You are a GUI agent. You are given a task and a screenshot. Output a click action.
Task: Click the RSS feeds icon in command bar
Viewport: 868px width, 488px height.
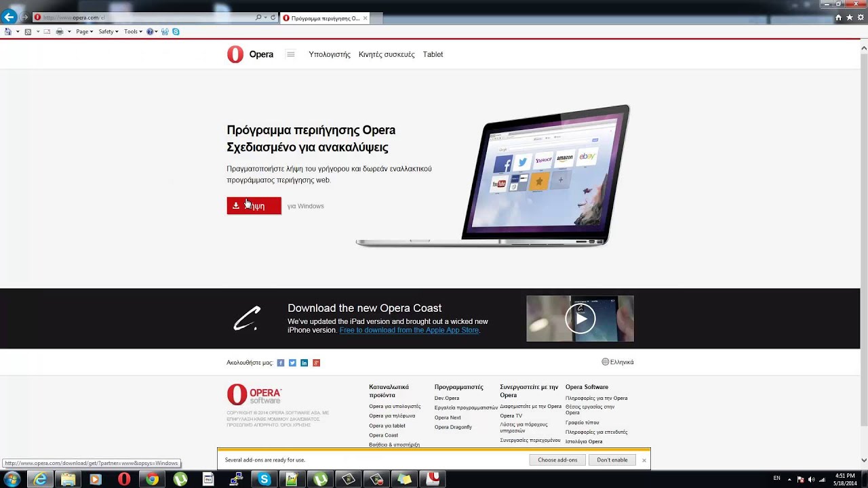pyautogui.click(x=28, y=32)
